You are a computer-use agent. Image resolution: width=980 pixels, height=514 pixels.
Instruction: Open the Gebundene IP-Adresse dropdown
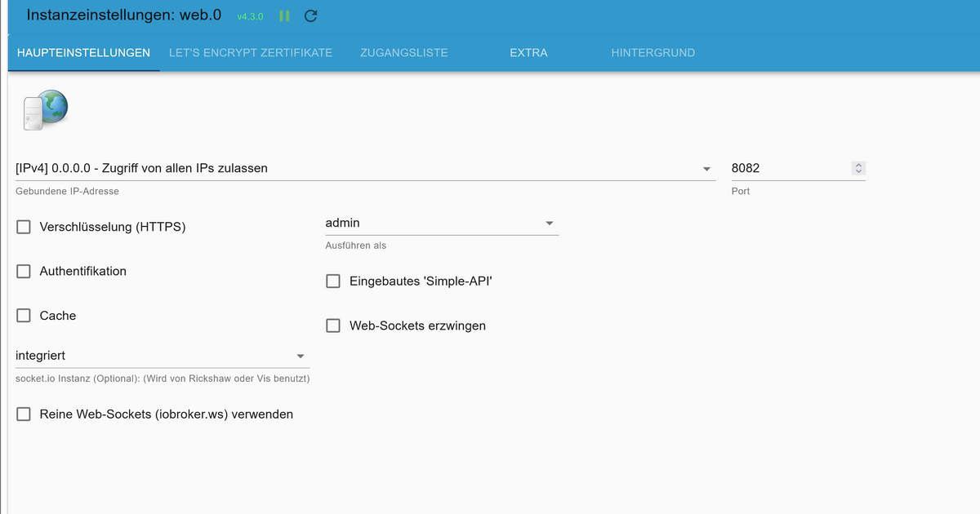tap(363, 169)
